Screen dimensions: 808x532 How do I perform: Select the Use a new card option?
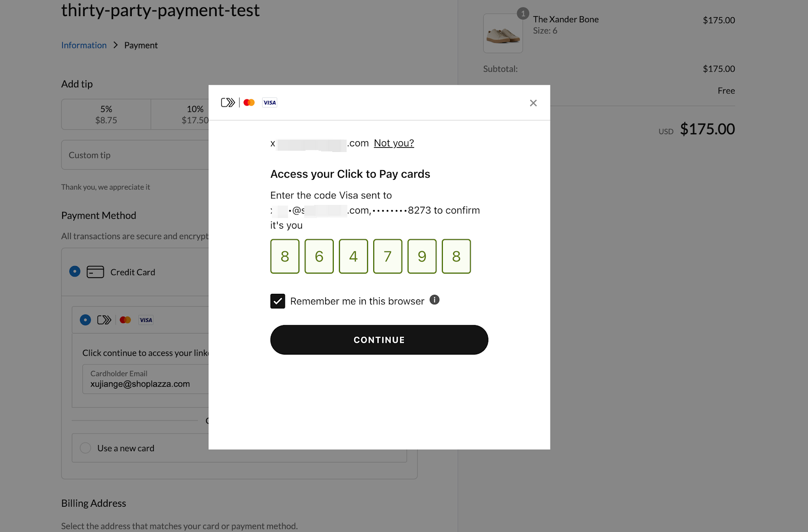85,448
